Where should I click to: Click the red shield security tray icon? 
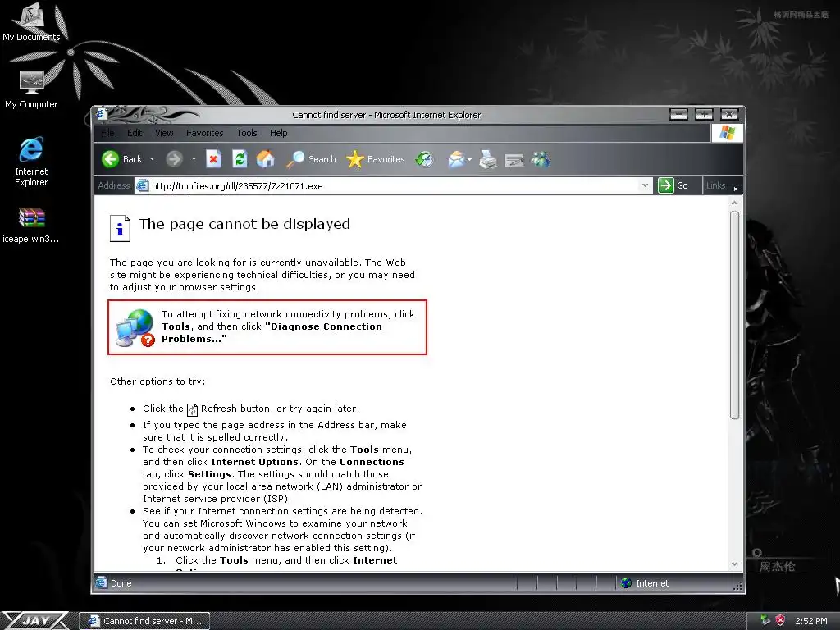click(x=780, y=620)
